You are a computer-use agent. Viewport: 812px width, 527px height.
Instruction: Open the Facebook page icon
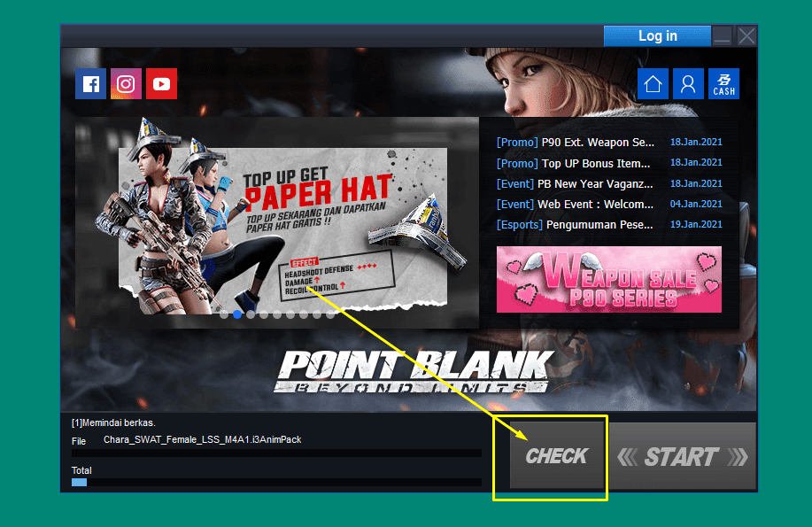coord(90,83)
